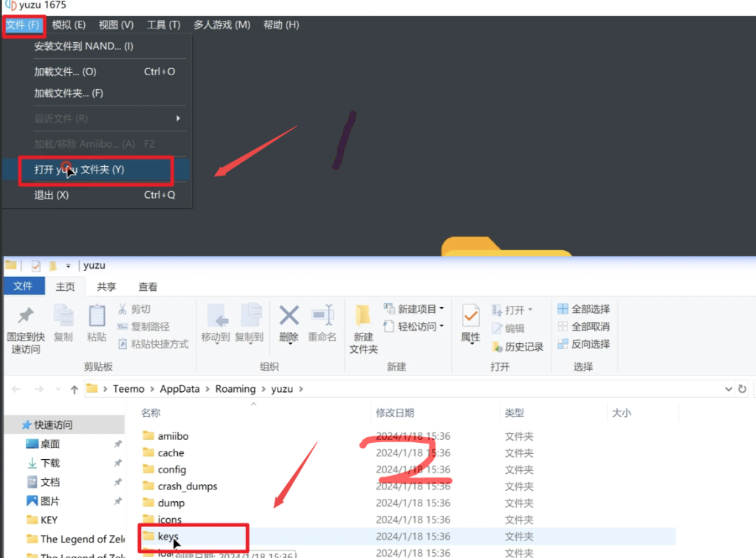Select 打开 yuzu 文件夹 (Y) entry
756x558 pixels.
(96, 170)
